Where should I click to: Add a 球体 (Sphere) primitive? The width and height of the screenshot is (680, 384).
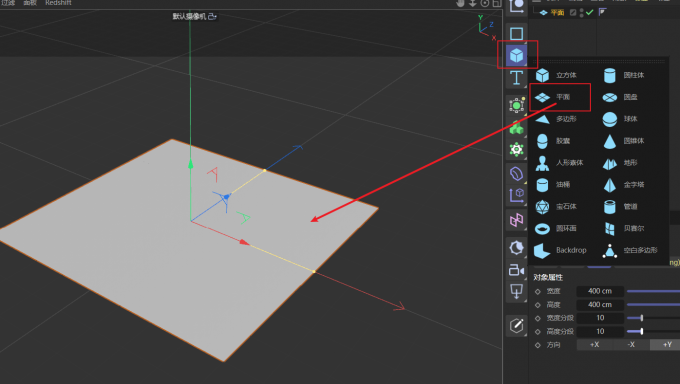tap(620, 119)
